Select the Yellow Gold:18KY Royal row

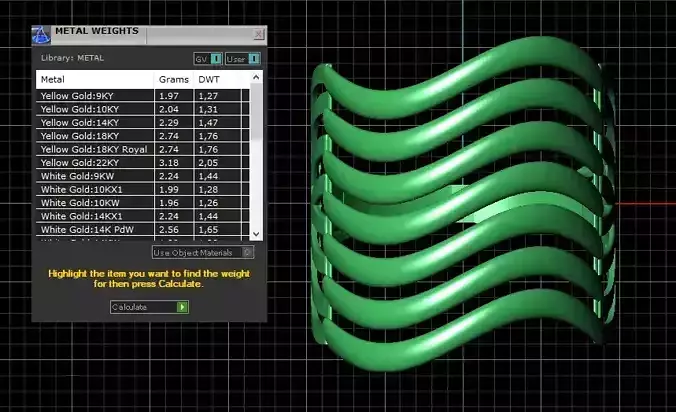142,149
